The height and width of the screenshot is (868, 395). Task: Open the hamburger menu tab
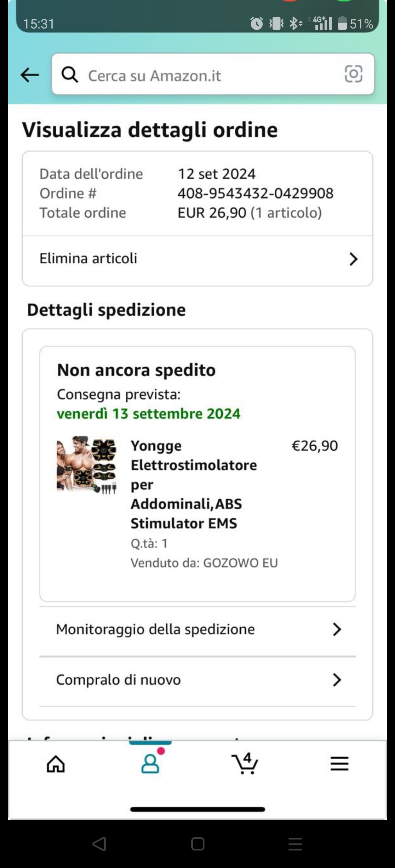[x=339, y=764]
